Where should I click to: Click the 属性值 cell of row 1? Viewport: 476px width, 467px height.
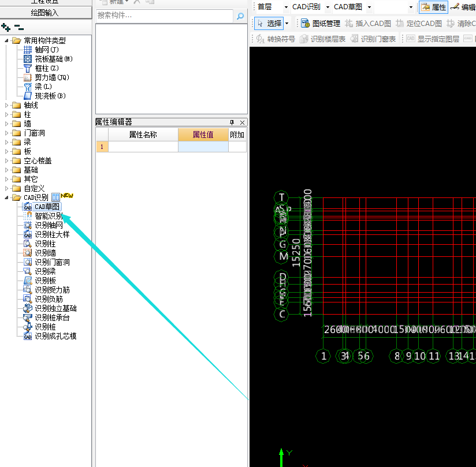pos(203,147)
